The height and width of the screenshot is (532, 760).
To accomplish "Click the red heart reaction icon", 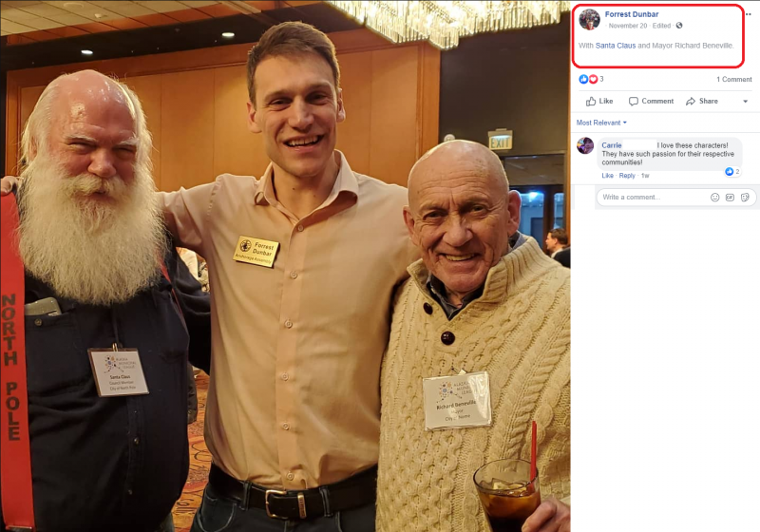I will click(x=593, y=79).
